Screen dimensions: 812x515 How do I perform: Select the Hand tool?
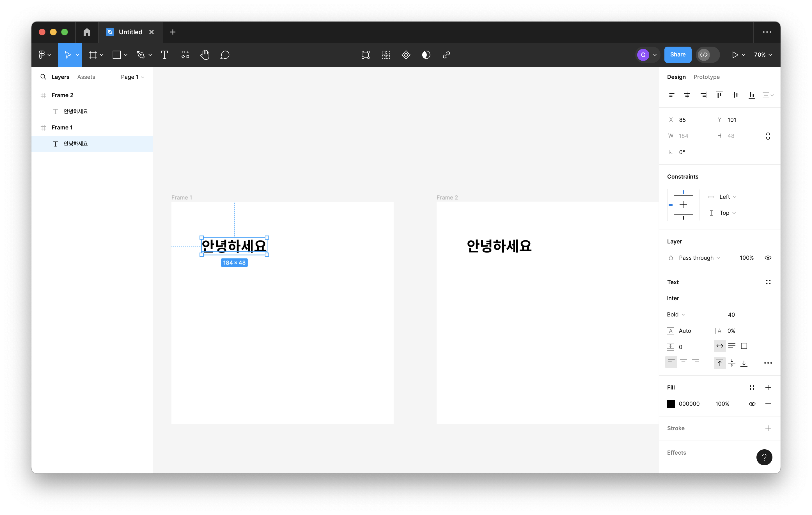(x=205, y=55)
